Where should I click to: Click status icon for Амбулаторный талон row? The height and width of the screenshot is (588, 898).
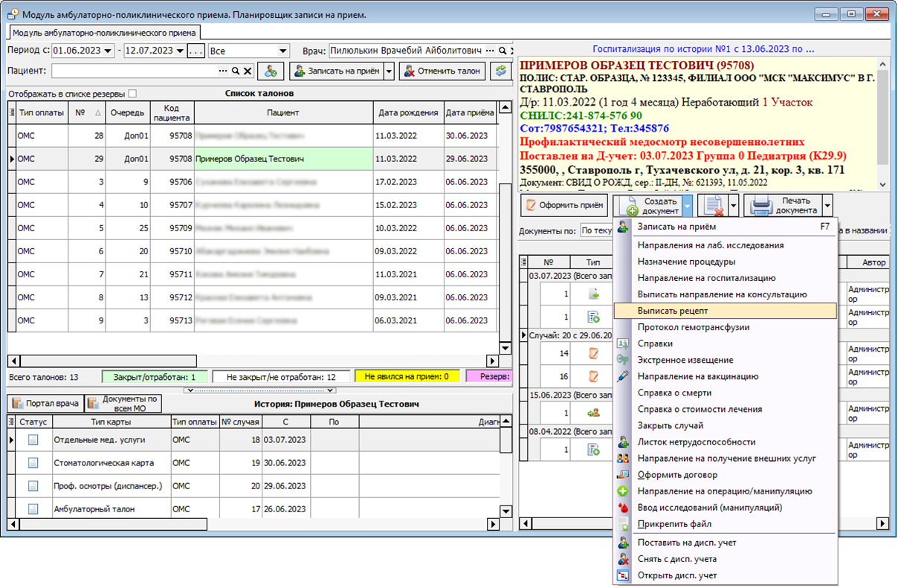coord(33,509)
